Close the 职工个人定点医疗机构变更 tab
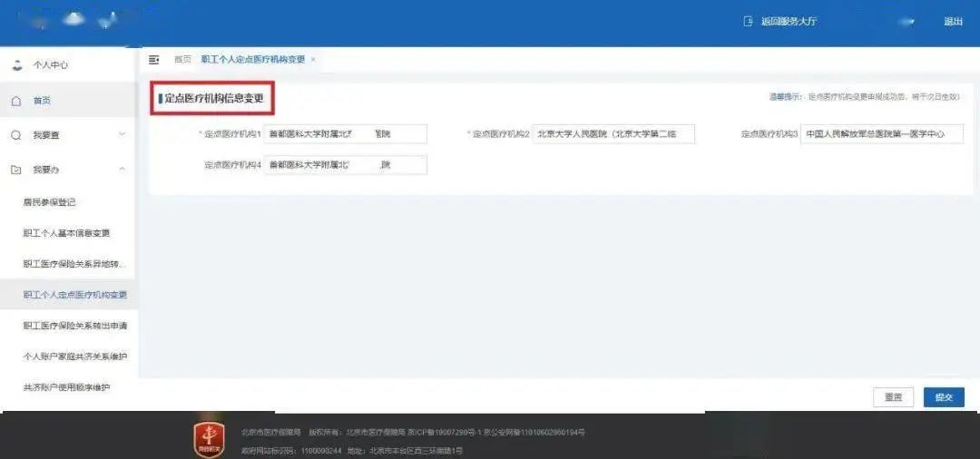This screenshot has height=459, width=980. [x=313, y=60]
